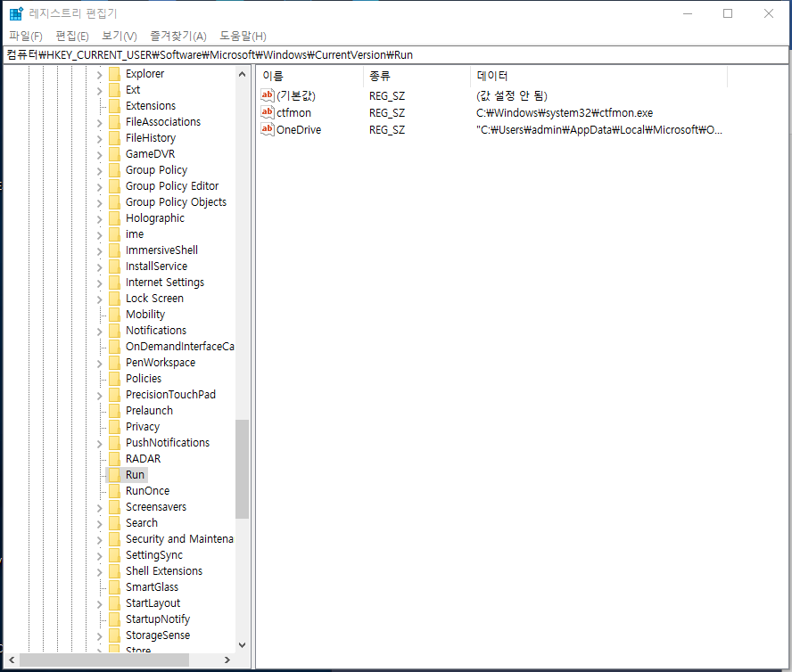
Task: Click the Run key folder icon
Action: pos(114,475)
